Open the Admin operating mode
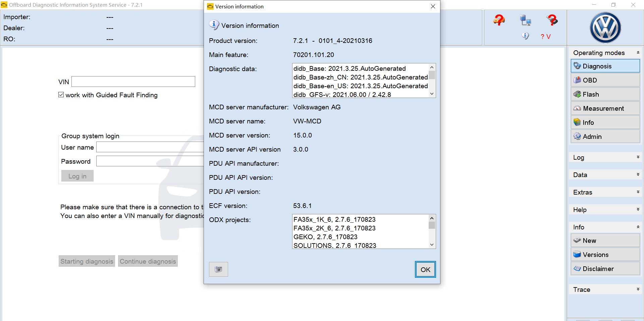644x321 pixels. click(x=605, y=136)
